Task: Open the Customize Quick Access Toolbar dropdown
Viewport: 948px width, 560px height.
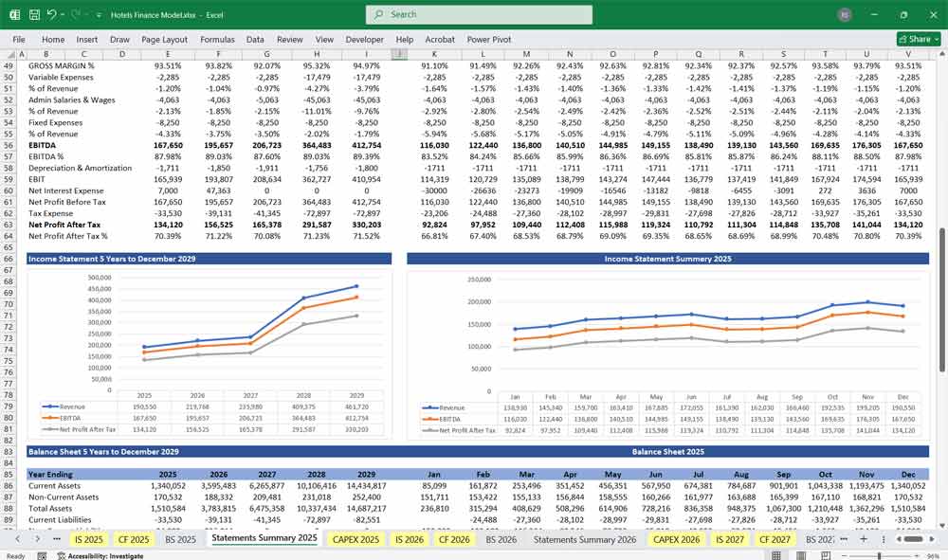Action: pyautogui.click(x=98, y=14)
